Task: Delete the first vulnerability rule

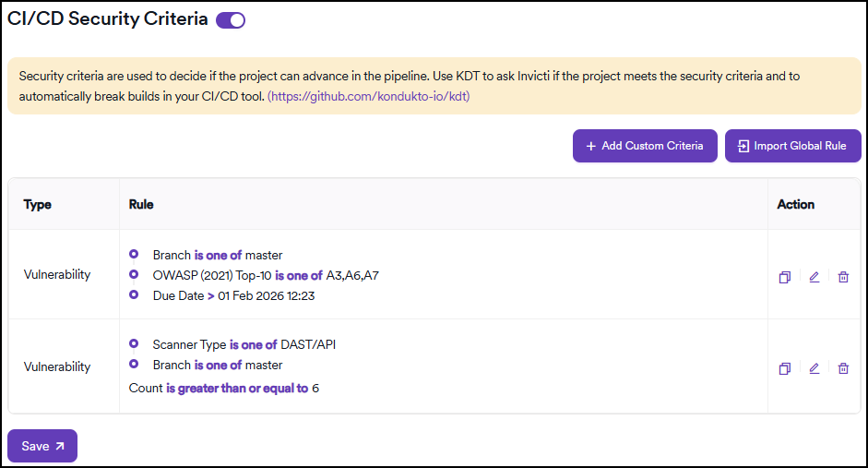Action: [x=843, y=277]
